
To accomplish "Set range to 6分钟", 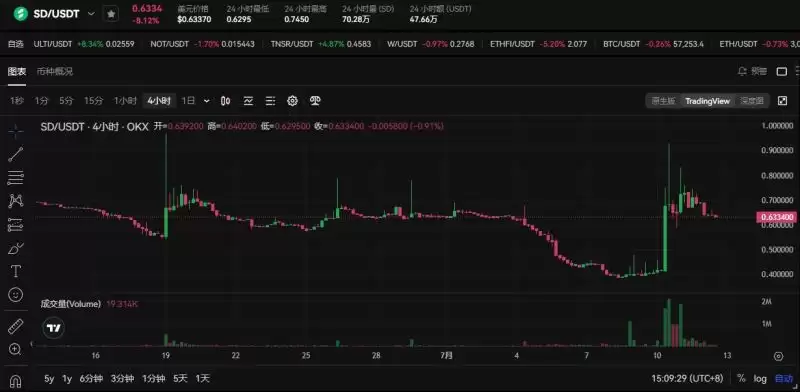I will pos(91,379).
